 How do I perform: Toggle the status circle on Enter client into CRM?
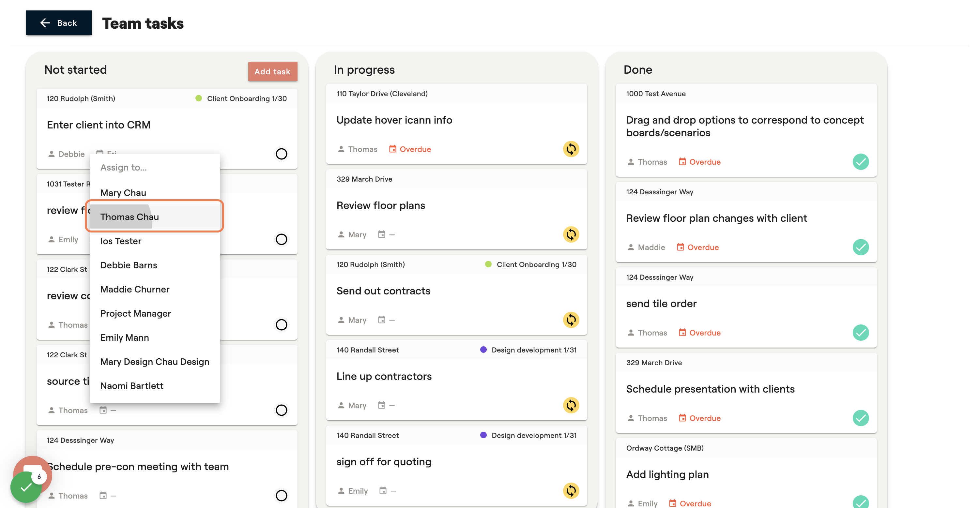point(281,154)
